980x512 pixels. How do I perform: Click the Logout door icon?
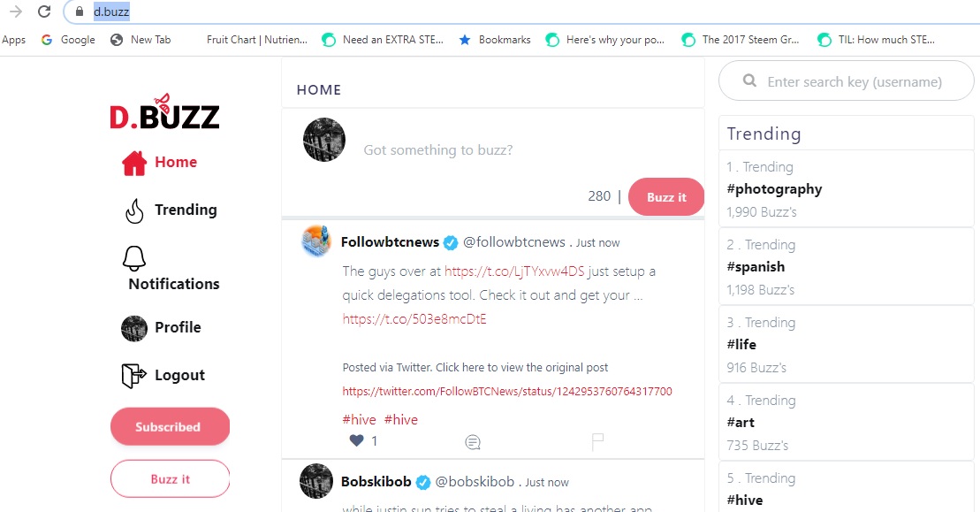(x=133, y=376)
